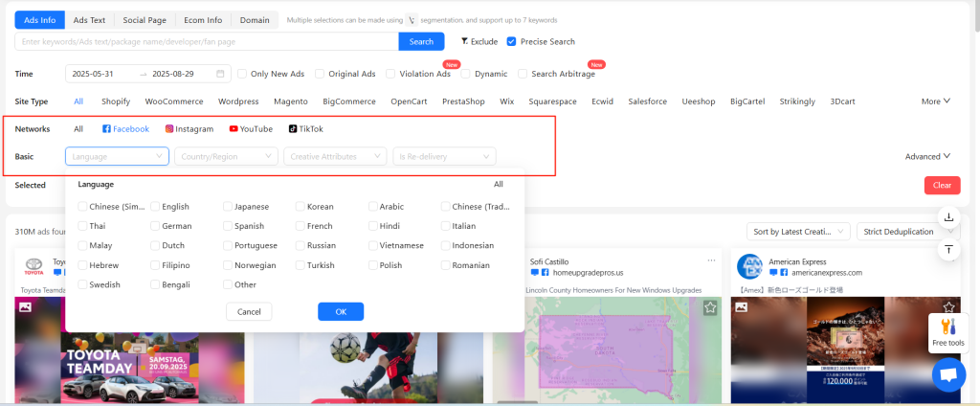Select Shopify site type
The height and width of the screenshot is (406, 980).
tap(116, 101)
